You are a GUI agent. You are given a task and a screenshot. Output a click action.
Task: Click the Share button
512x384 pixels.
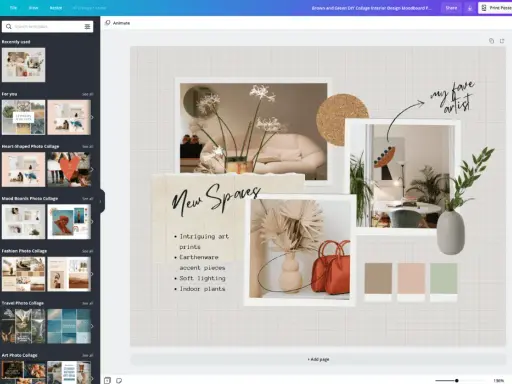click(x=451, y=8)
